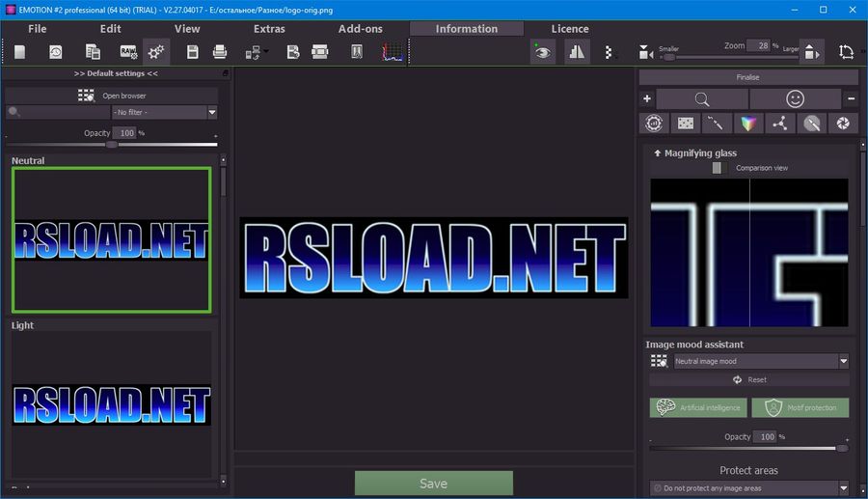Click the magnifier search button
This screenshot has width=868, height=499.
click(702, 98)
